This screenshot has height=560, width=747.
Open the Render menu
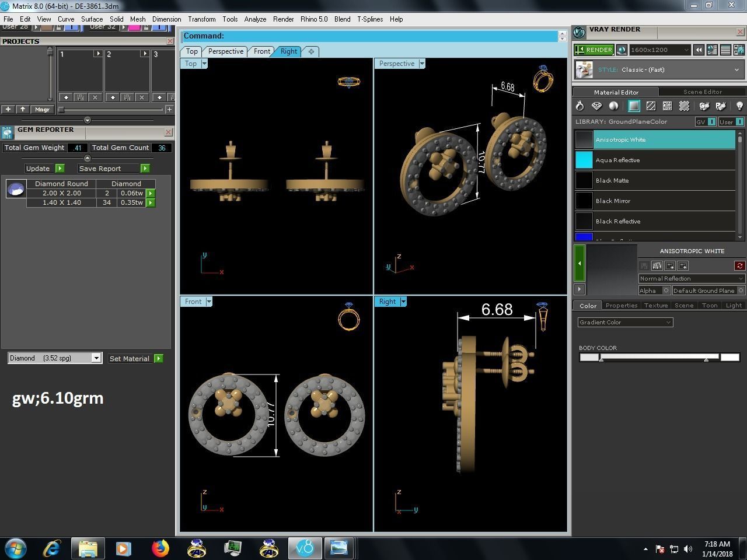[x=283, y=19]
